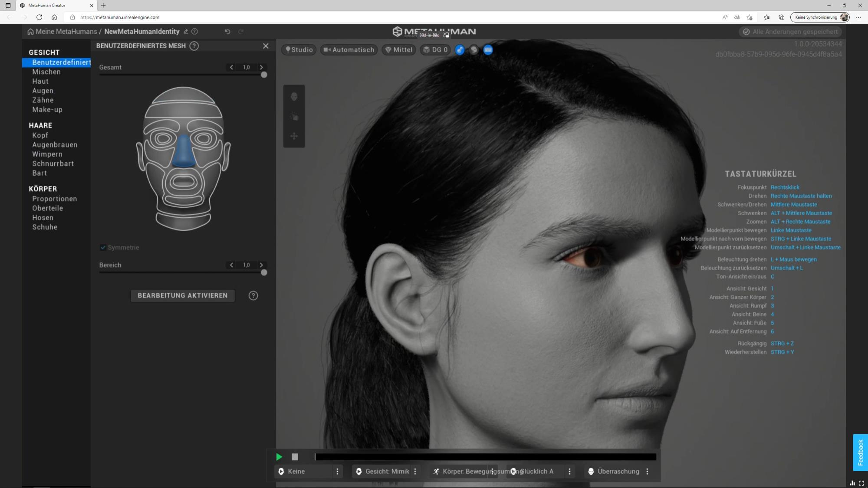Screen dimensions: 868x488
Task: Select the hand Sculpt tool icon in the viewport
Action: point(294,117)
